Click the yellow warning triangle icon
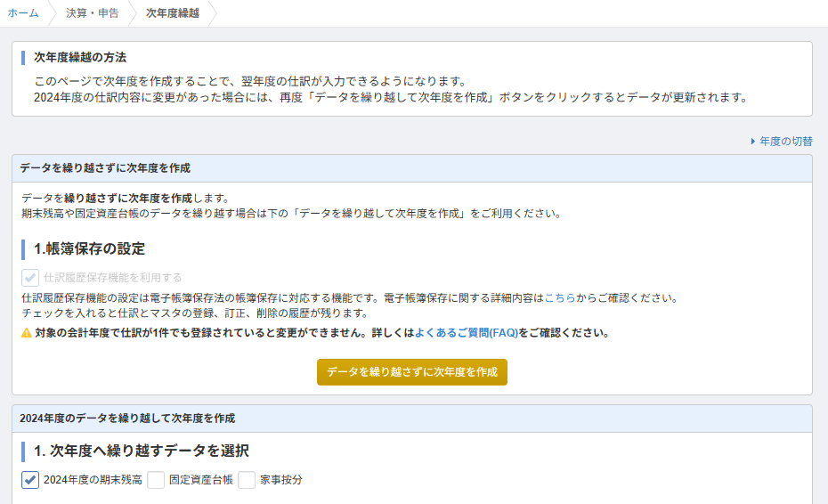 click(27, 333)
